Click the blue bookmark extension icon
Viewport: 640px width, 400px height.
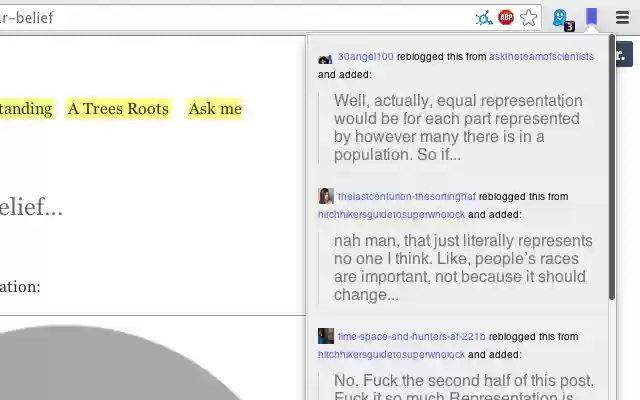pos(591,16)
